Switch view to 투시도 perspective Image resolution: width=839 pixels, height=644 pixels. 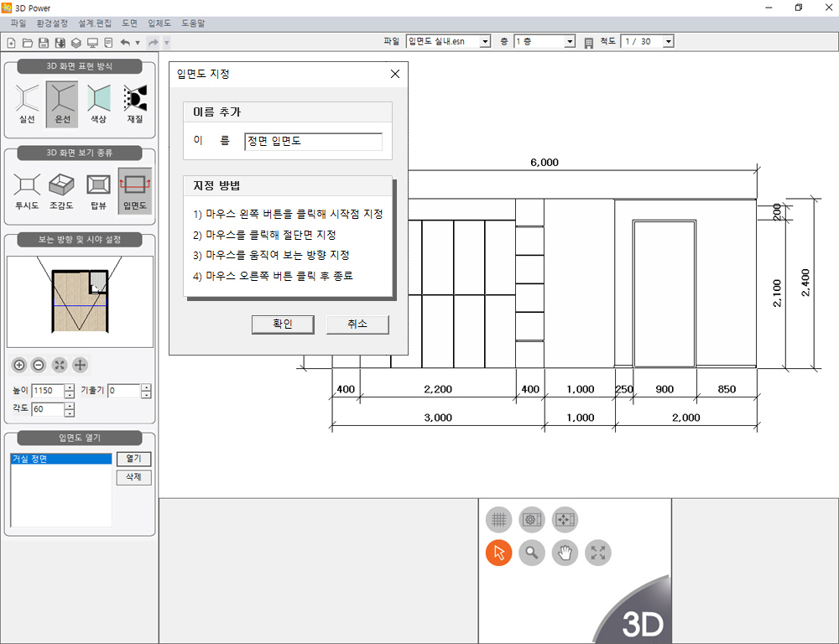(x=26, y=190)
